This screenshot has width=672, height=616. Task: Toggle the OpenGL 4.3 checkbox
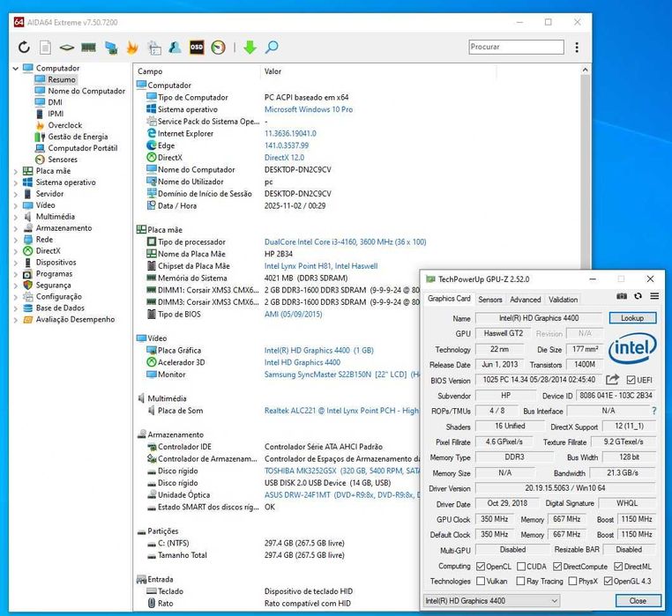tap(608, 582)
